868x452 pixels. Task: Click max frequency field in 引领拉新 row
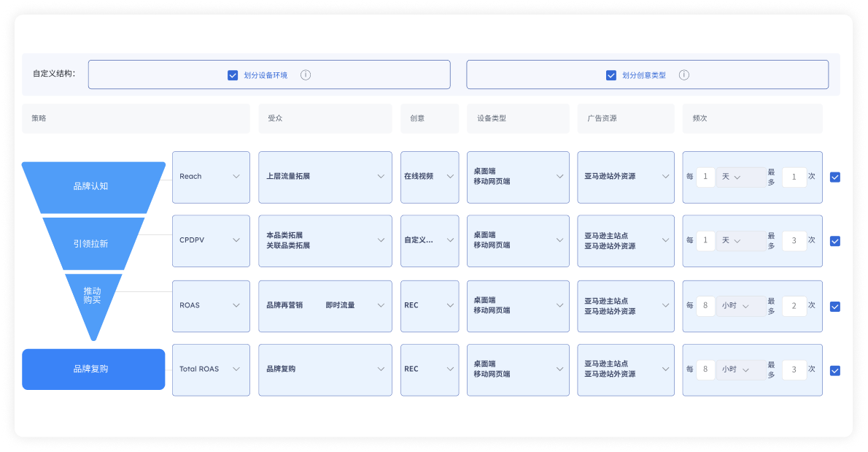tap(794, 240)
